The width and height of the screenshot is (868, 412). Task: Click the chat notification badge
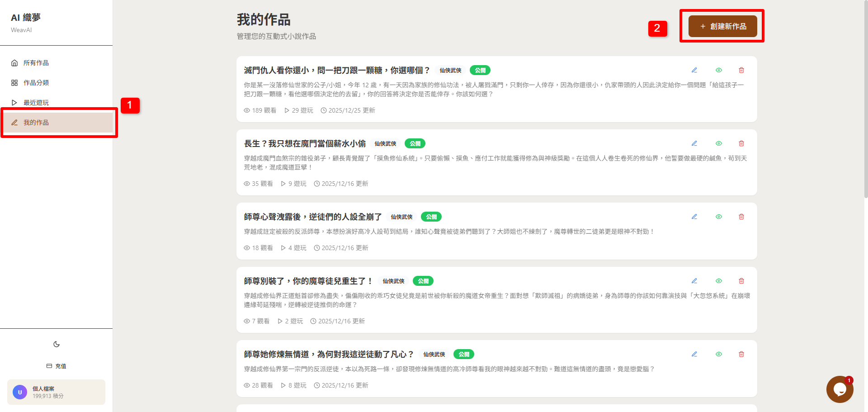[849, 380]
